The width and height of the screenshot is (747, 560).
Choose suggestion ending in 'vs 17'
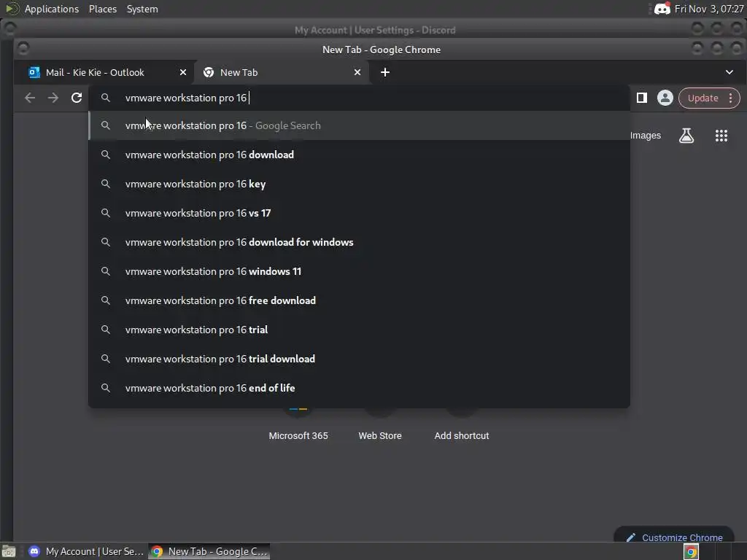(359, 213)
